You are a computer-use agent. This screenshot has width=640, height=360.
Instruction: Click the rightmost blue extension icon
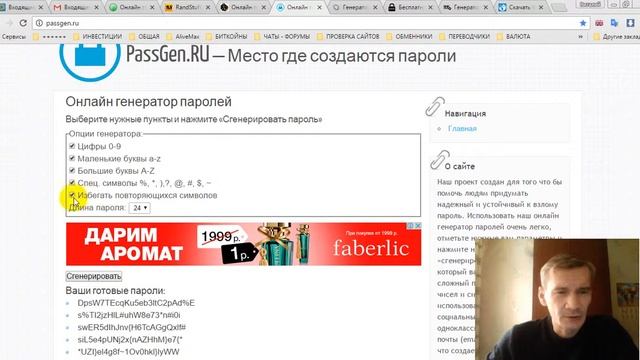(631, 23)
